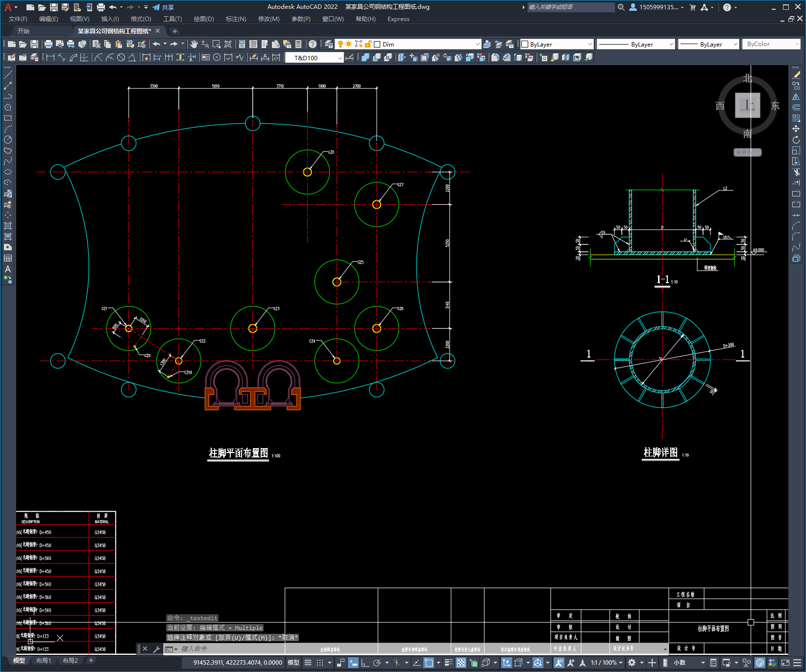Image resolution: width=806 pixels, height=672 pixels.
Task: Select the Rotate modify tool
Action: point(796,140)
